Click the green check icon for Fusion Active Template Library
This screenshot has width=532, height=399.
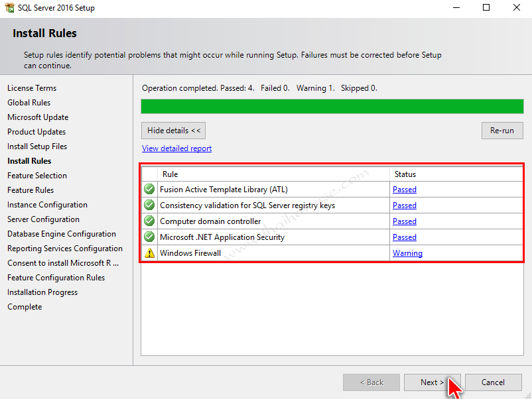pos(149,189)
